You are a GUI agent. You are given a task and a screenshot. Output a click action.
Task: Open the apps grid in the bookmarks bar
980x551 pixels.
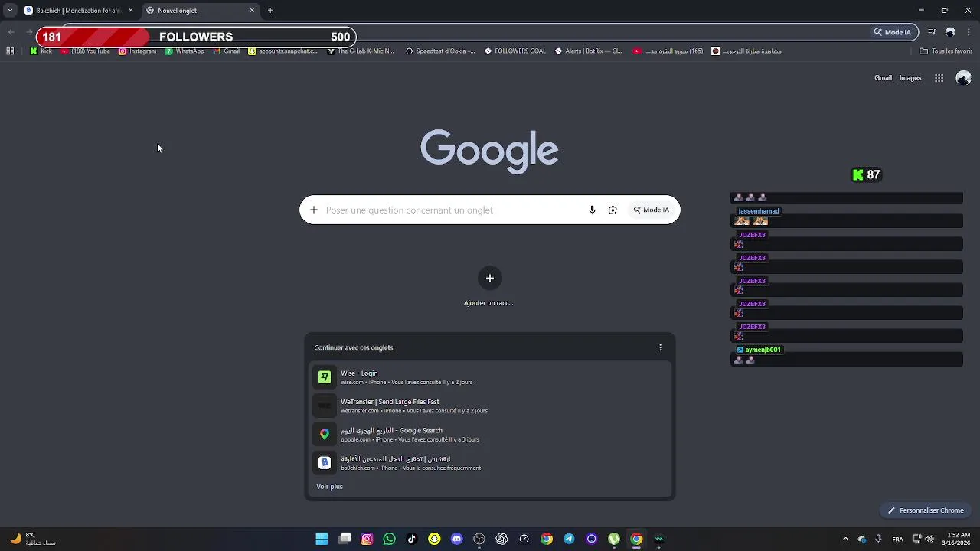coord(10,51)
